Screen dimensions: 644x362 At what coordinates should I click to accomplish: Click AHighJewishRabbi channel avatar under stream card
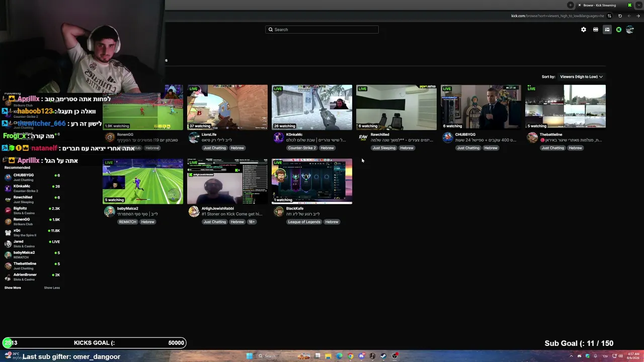pyautogui.click(x=194, y=212)
